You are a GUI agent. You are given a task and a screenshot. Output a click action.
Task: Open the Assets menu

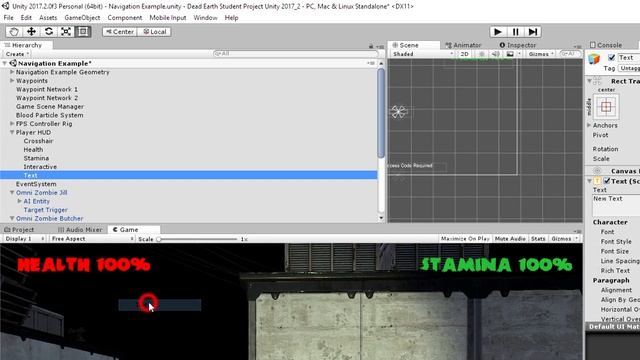coord(48,18)
